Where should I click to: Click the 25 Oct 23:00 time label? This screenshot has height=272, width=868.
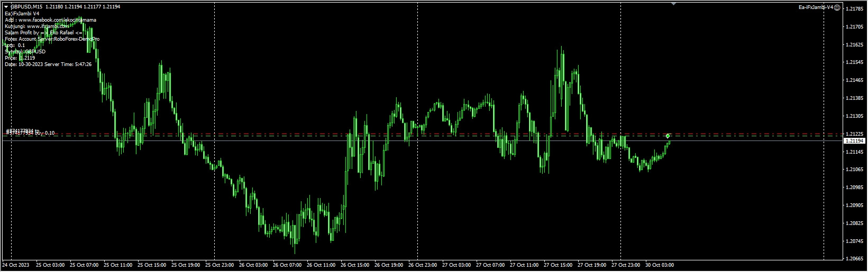coord(220,265)
